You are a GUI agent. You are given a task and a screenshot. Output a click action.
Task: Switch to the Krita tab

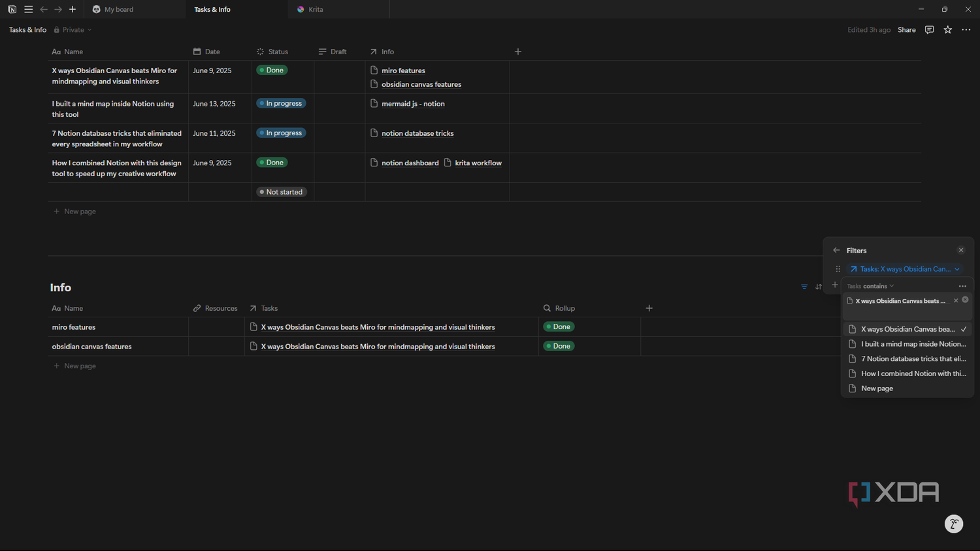point(338,9)
